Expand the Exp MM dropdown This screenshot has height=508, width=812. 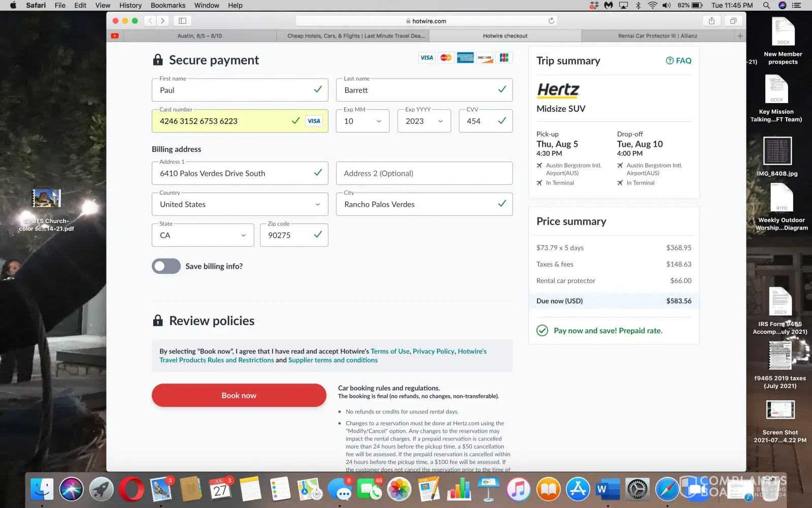[362, 121]
